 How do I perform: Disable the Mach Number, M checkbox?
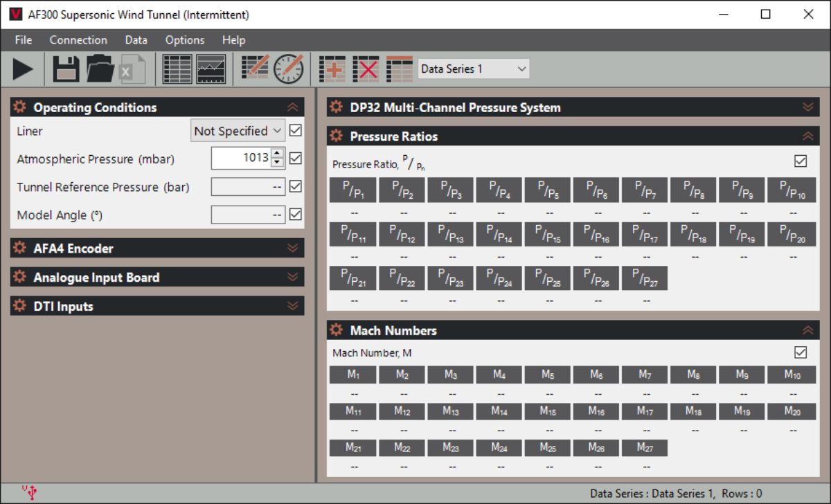pos(801,352)
